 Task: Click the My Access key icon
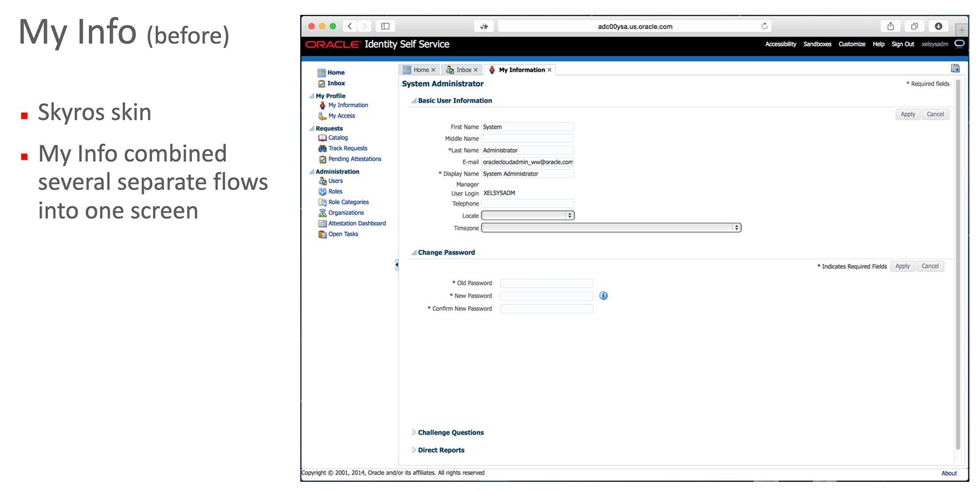(x=322, y=116)
